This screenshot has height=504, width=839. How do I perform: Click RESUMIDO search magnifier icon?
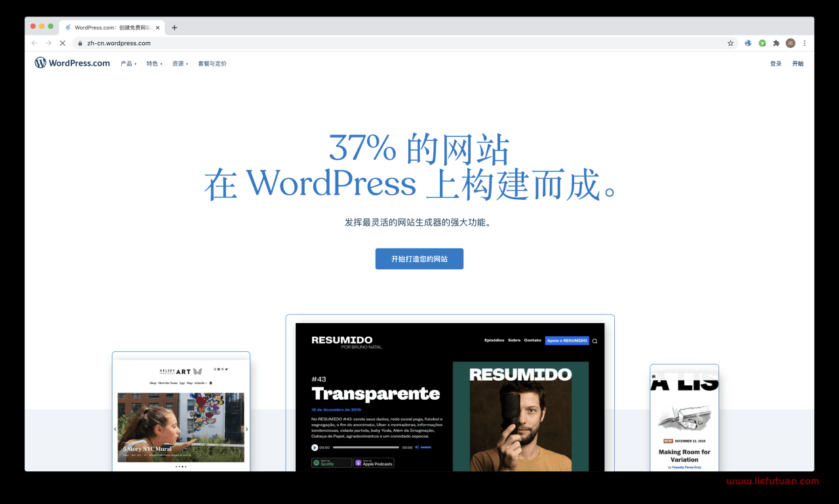point(595,341)
